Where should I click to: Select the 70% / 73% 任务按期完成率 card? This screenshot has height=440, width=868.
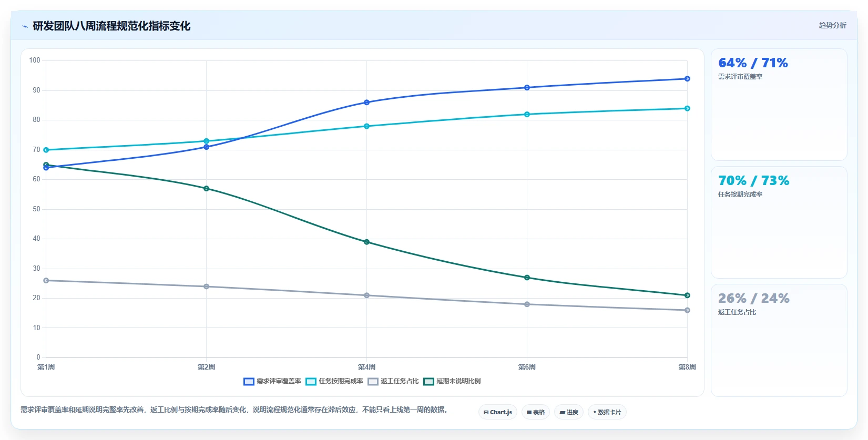[x=779, y=222]
